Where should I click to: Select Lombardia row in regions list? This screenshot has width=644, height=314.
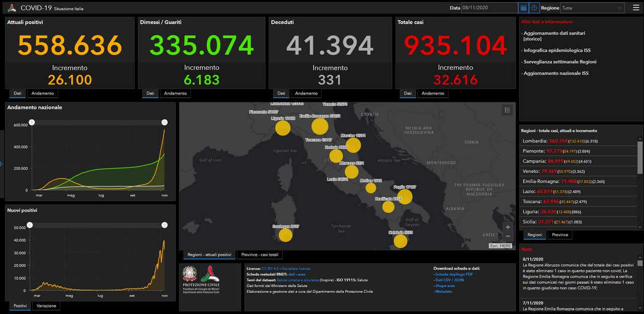578,141
